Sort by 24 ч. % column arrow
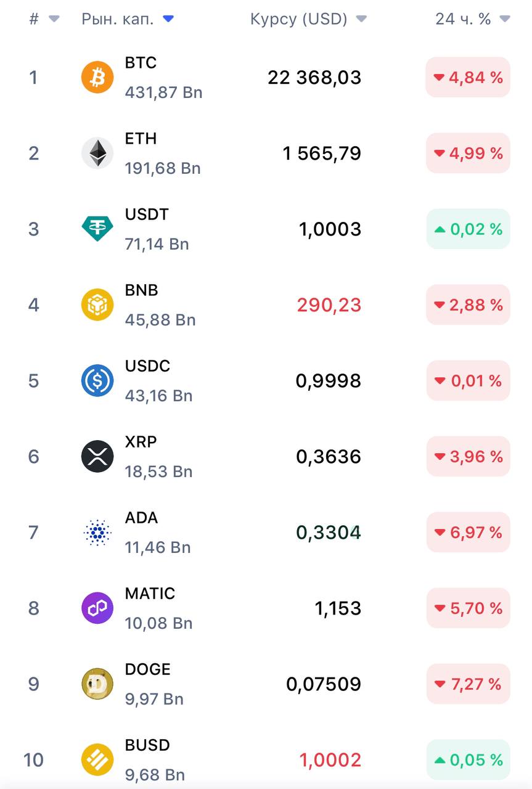Screen dimensions: 532x789 click(x=504, y=19)
